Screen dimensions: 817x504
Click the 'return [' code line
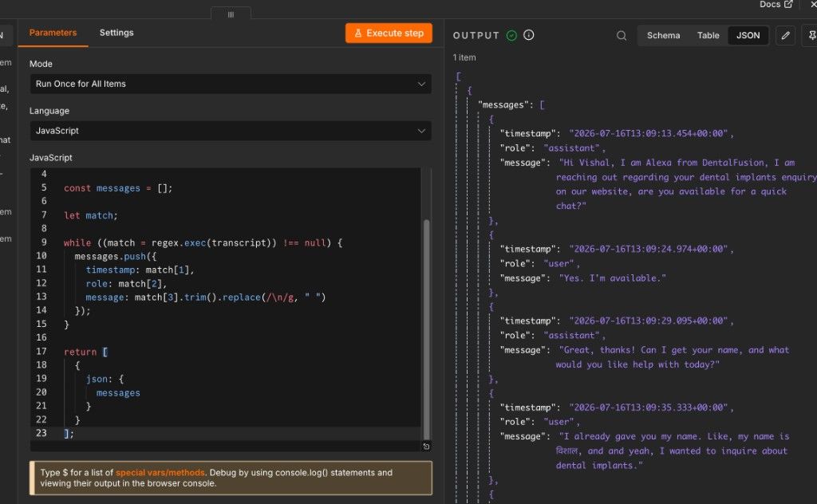85,352
